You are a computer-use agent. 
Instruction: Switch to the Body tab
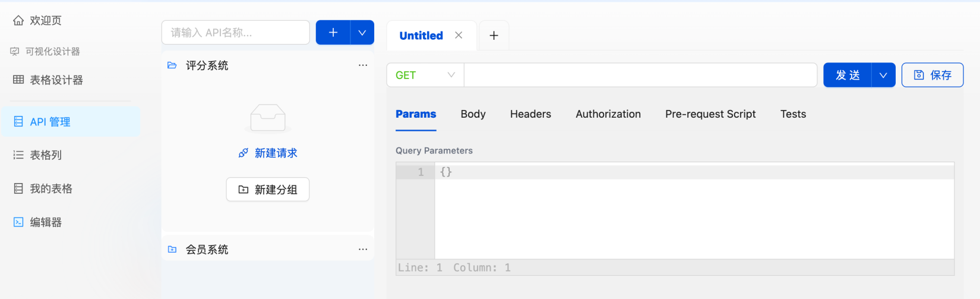473,114
